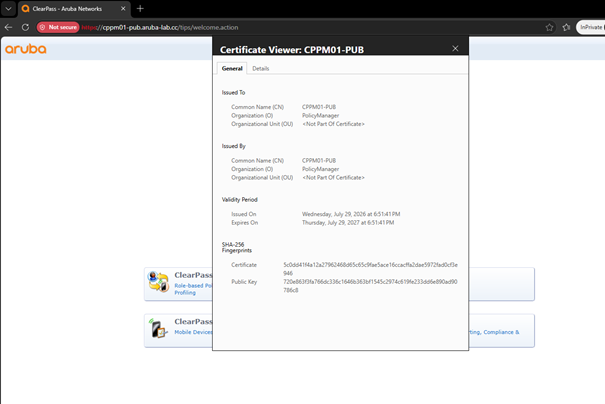
Task: Click the Not secure warning badge
Action: click(x=58, y=27)
